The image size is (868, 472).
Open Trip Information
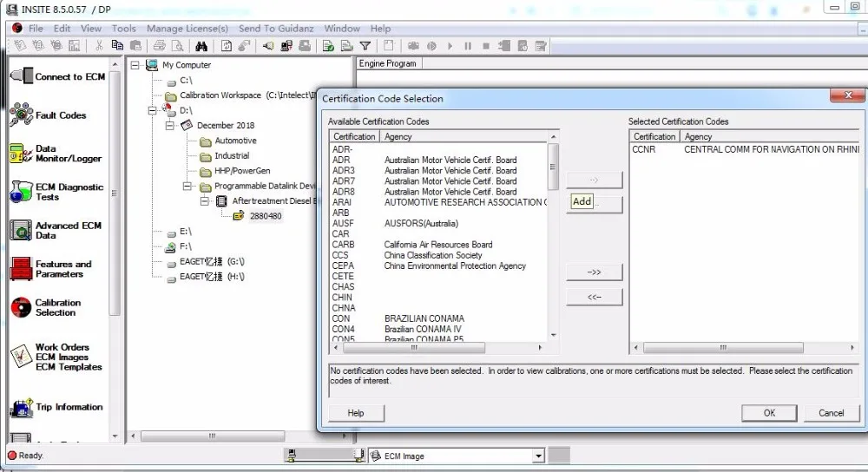[x=56, y=407]
